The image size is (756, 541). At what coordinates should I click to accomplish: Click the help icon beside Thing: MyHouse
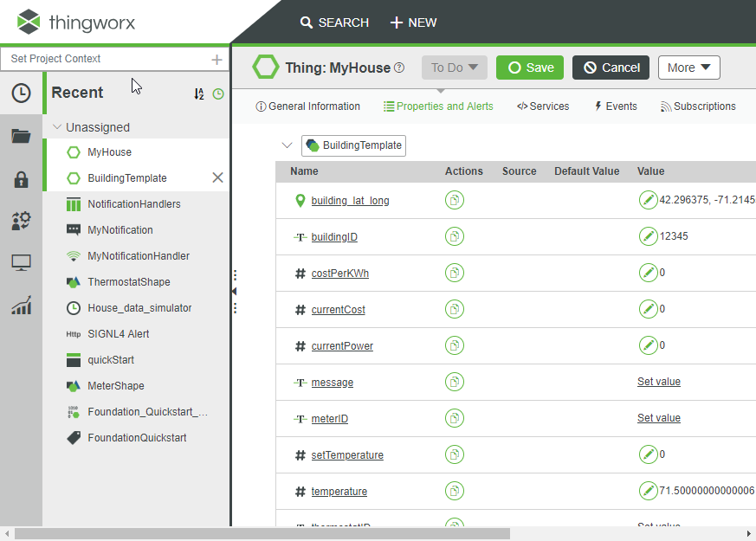[x=399, y=68]
